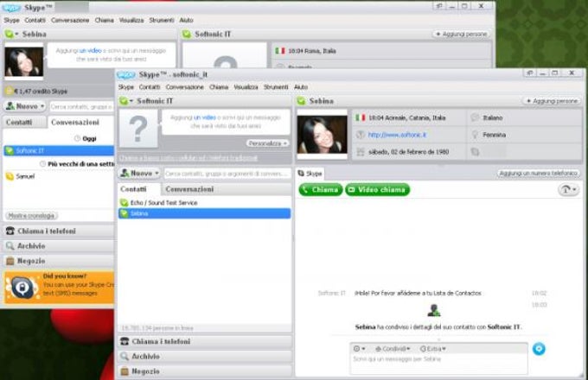The image size is (588, 380).
Task: Open Aiuto menu in softonic_it window
Action: 301,87
